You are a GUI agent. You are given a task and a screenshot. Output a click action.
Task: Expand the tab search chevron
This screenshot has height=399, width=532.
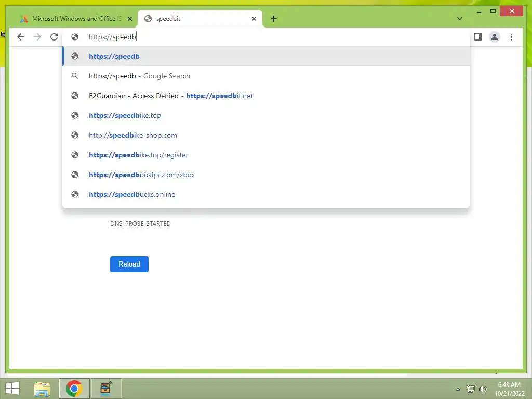[x=460, y=19]
